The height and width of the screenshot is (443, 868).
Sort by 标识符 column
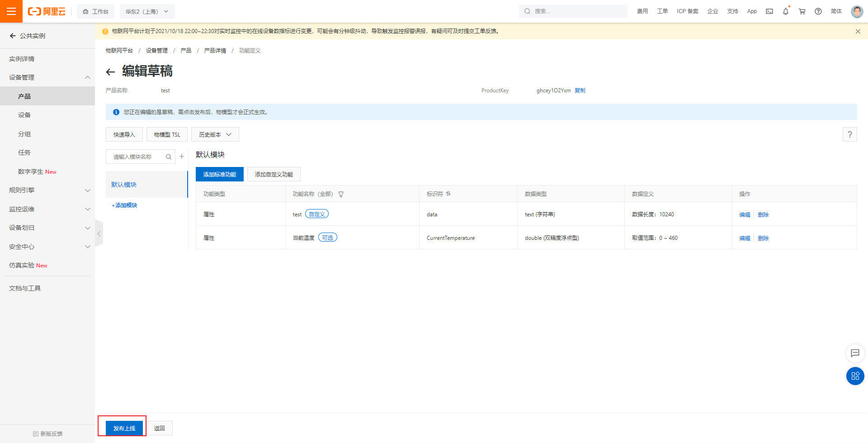[x=448, y=194]
